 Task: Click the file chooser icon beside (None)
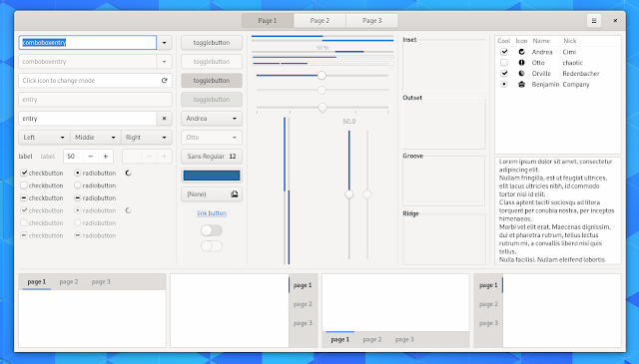click(x=235, y=194)
